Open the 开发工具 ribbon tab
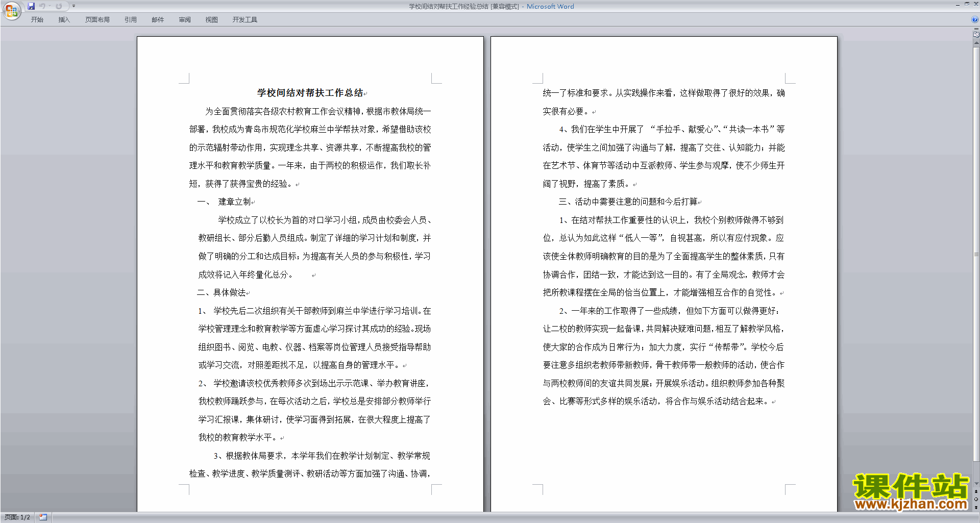This screenshot has height=523, width=980. (x=245, y=20)
